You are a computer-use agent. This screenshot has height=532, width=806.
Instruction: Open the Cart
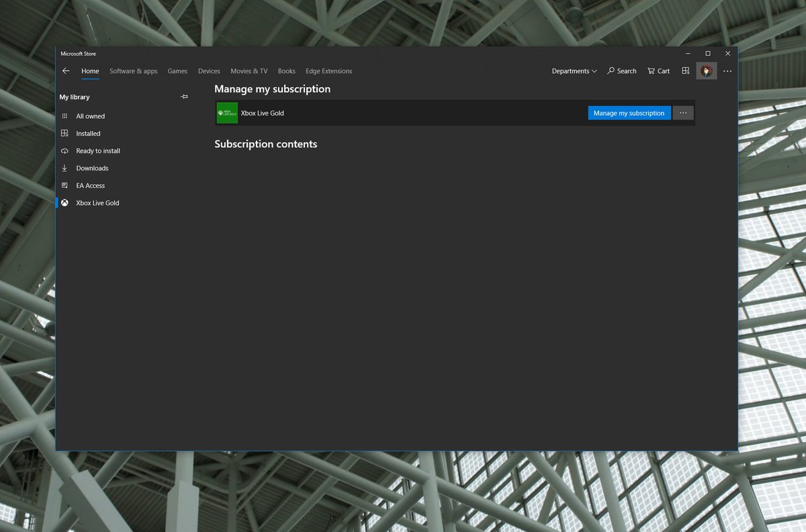pos(658,71)
